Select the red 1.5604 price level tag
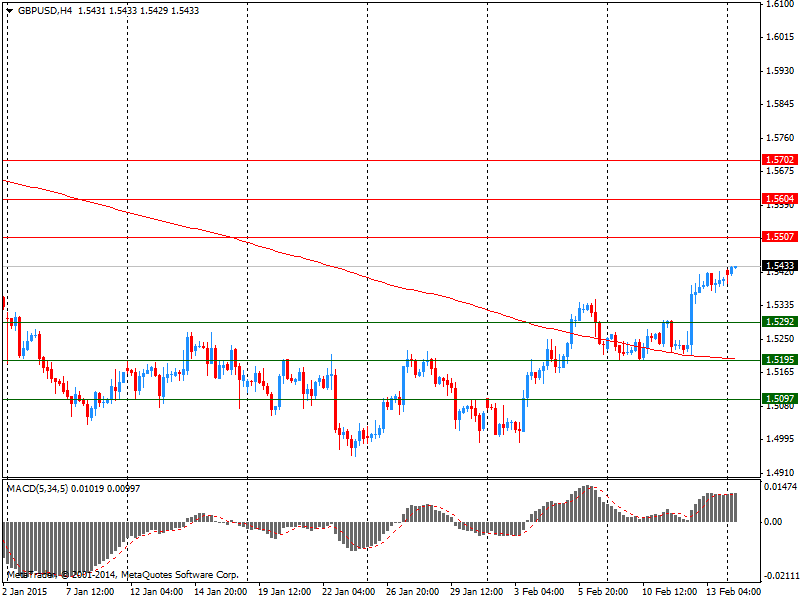The width and height of the screenshot is (800, 600). tap(780, 199)
